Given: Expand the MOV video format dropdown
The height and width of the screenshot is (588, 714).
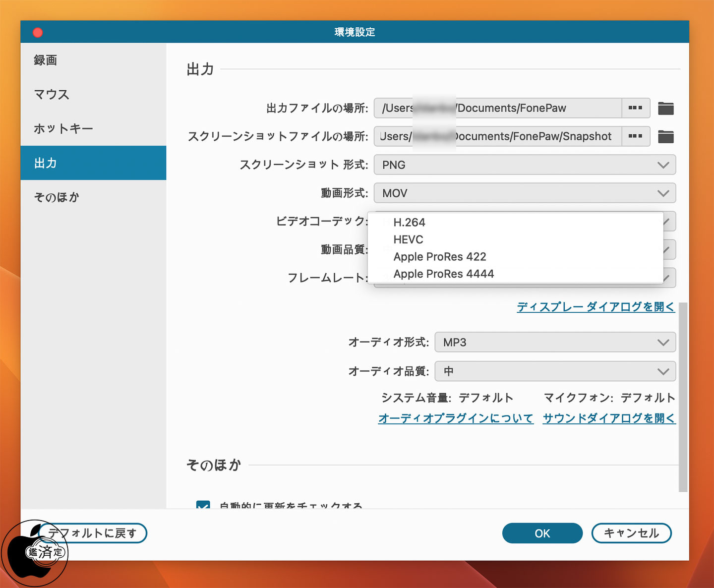Looking at the screenshot, I should (x=525, y=193).
